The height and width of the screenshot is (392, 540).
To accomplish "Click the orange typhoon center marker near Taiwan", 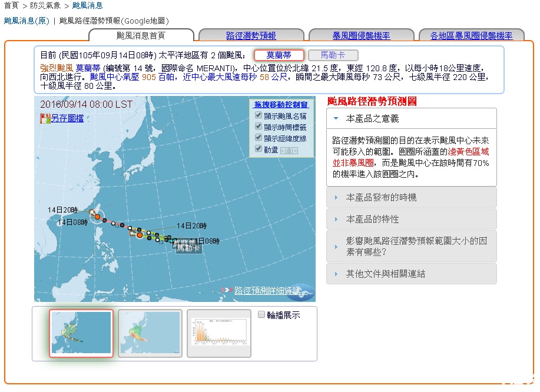I will (97, 217).
